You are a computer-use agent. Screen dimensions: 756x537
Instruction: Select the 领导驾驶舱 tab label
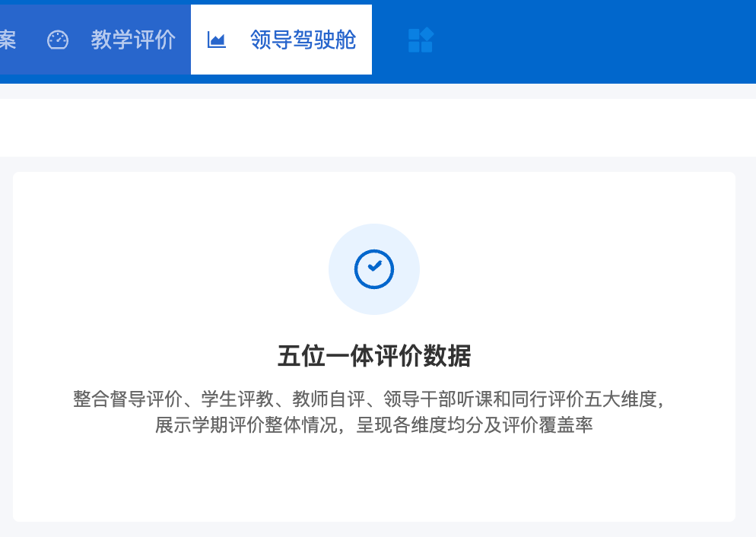(x=303, y=40)
